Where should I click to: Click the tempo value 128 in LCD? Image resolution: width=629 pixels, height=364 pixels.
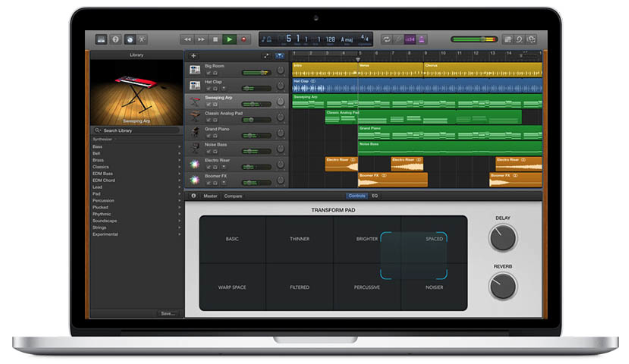pos(330,39)
